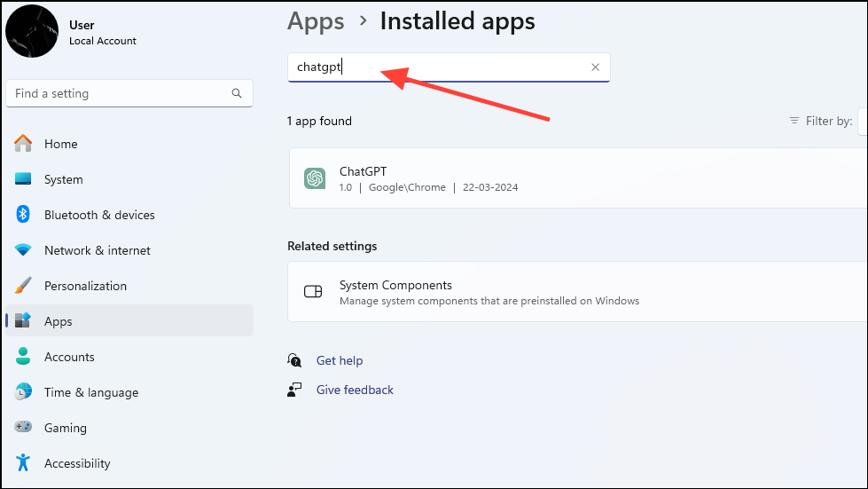
Task: Click the 22-03-2024 install date
Action: pyautogui.click(x=490, y=187)
